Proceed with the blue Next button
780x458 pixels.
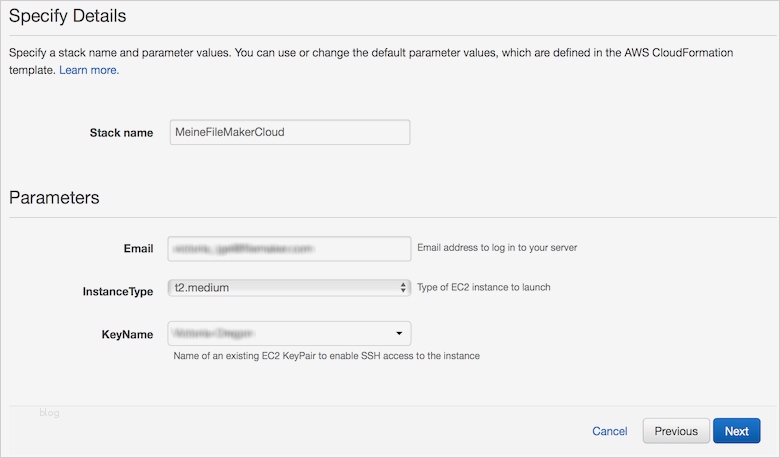tap(736, 431)
